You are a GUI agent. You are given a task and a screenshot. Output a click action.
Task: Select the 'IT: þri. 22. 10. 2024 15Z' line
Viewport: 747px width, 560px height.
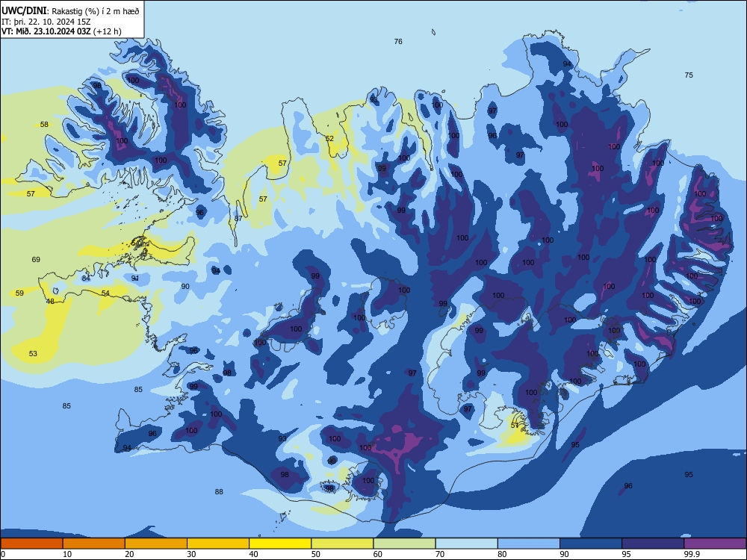pos(46,22)
